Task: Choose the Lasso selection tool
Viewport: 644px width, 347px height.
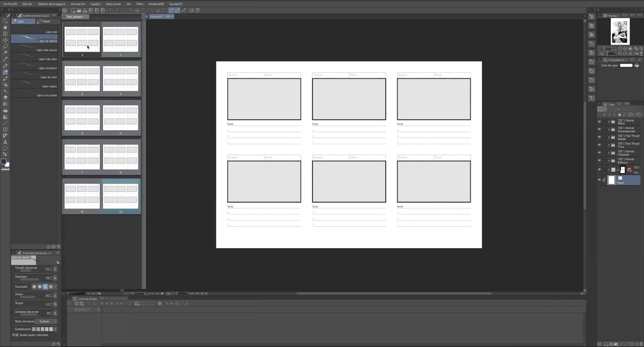Action: coord(5,46)
